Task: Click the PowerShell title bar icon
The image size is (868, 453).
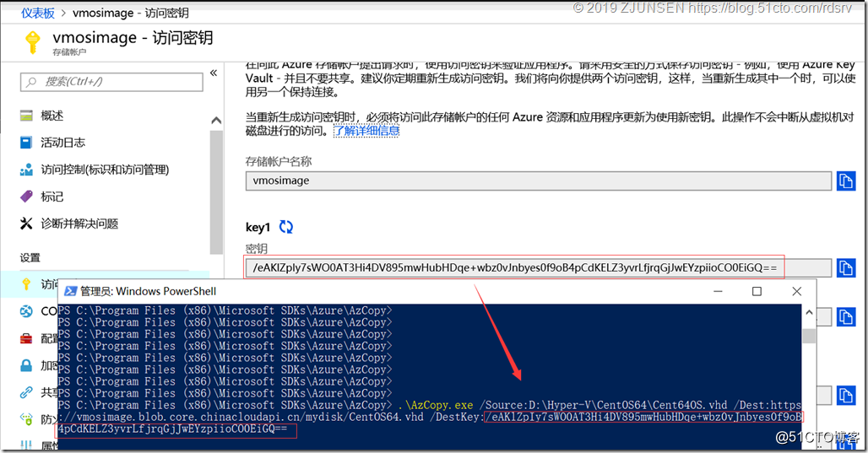Action: click(x=70, y=292)
